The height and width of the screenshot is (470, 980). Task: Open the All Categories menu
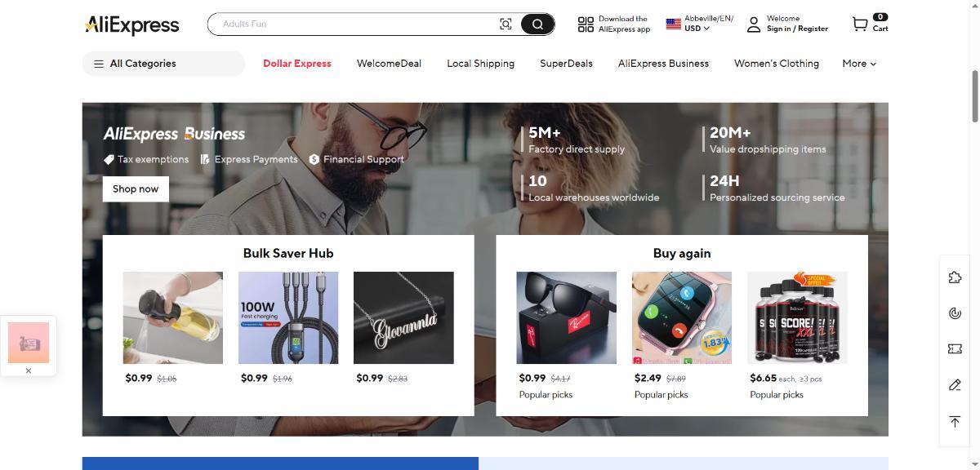pos(163,64)
